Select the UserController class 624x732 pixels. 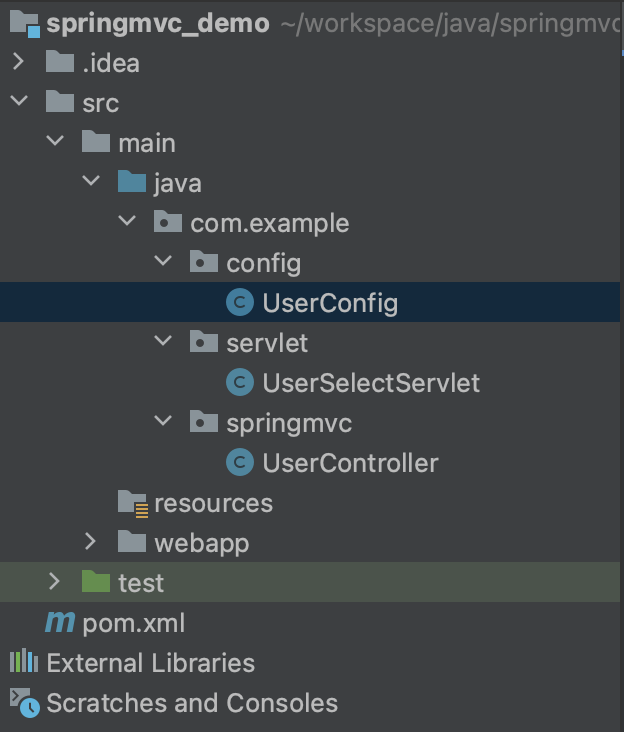[x=350, y=463]
